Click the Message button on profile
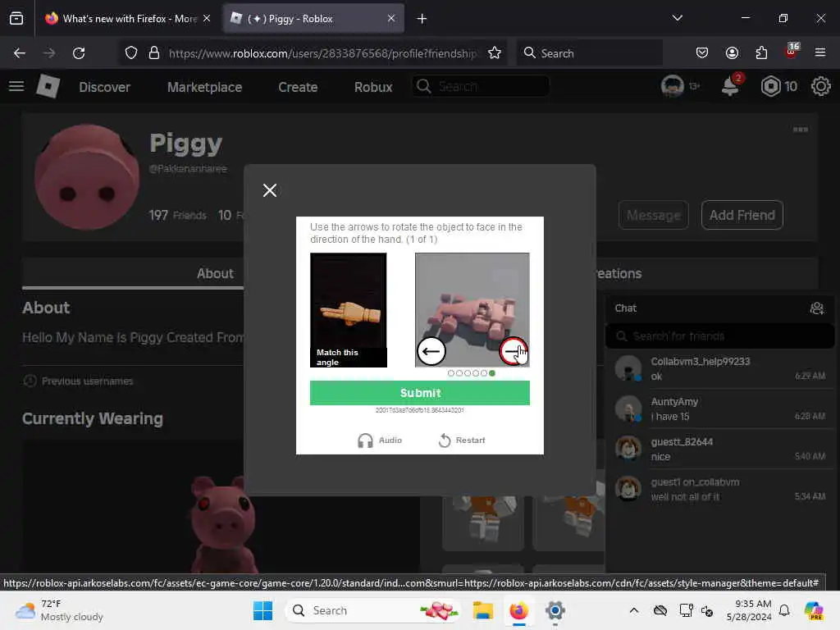The image size is (840, 630). click(654, 215)
